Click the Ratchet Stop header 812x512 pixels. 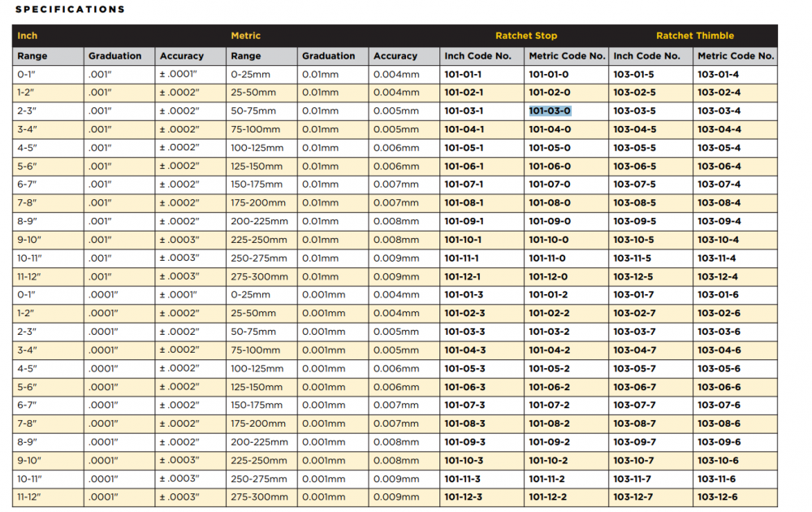[x=526, y=36]
